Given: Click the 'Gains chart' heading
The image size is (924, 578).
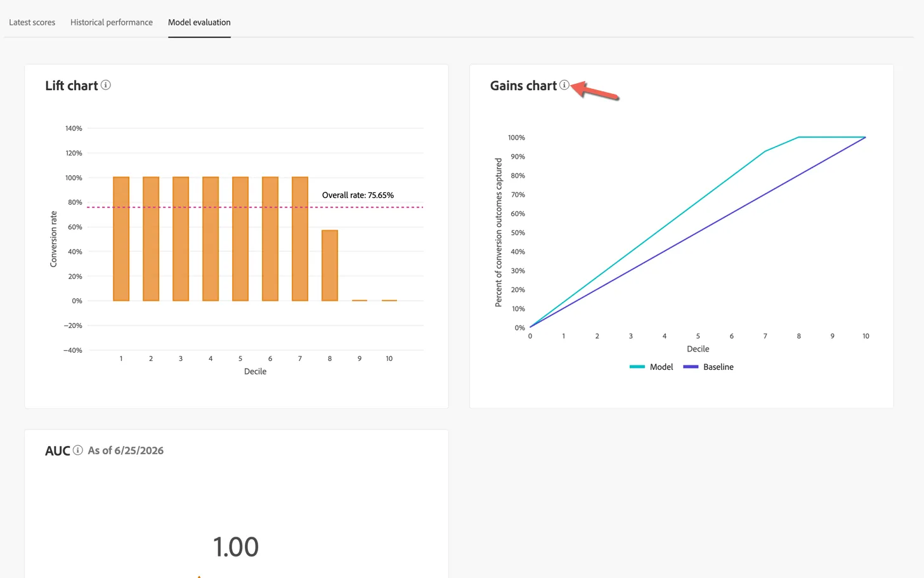Looking at the screenshot, I should (523, 86).
